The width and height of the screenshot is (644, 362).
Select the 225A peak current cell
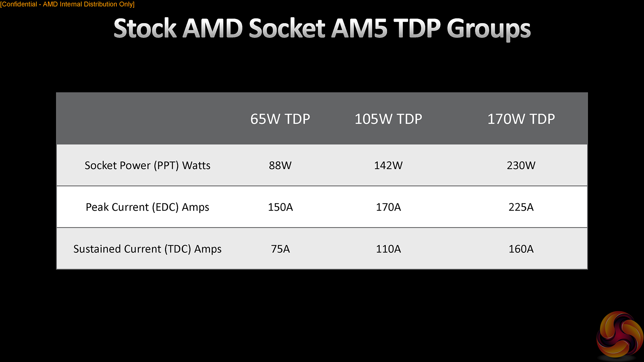521,207
